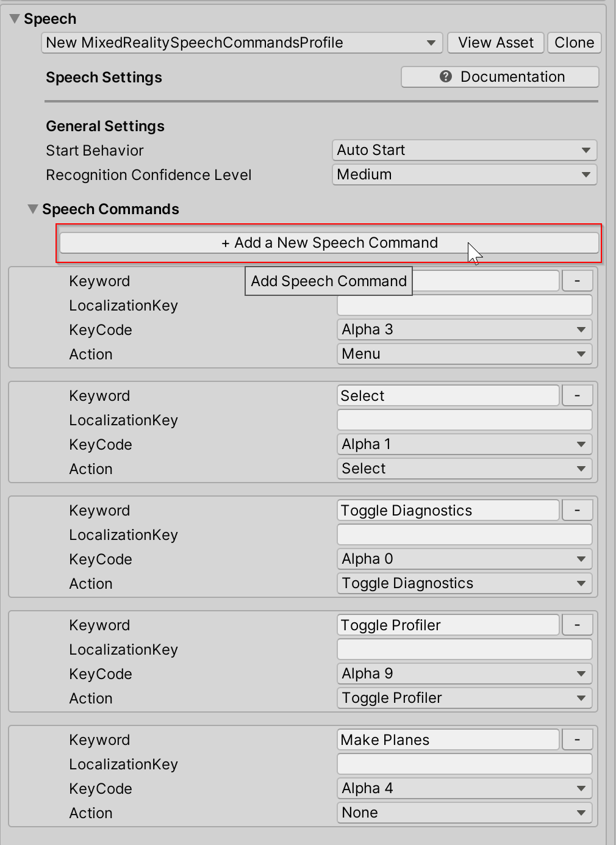This screenshot has width=616, height=845.
Task: Open the MixedRealitySpeechCommandsProfile dropdown
Action: tap(242, 43)
